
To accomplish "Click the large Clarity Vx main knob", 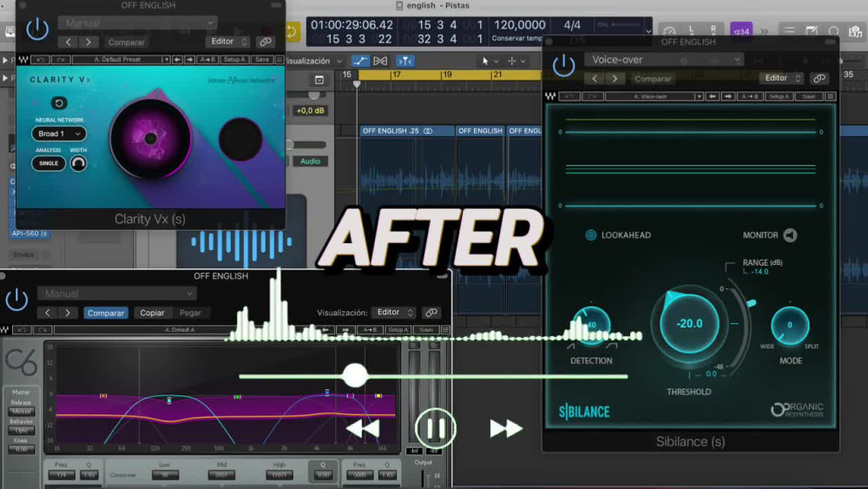I will pyautogui.click(x=150, y=139).
